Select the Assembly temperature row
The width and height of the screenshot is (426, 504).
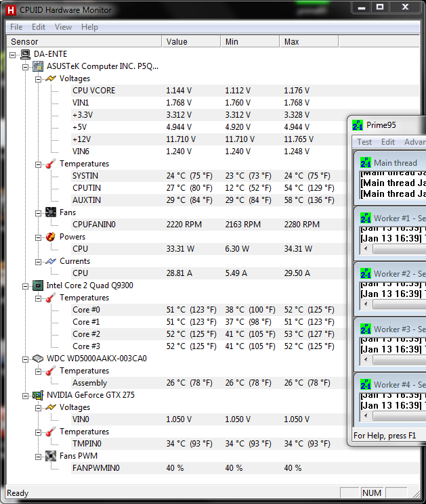pyautogui.click(x=209, y=383)
